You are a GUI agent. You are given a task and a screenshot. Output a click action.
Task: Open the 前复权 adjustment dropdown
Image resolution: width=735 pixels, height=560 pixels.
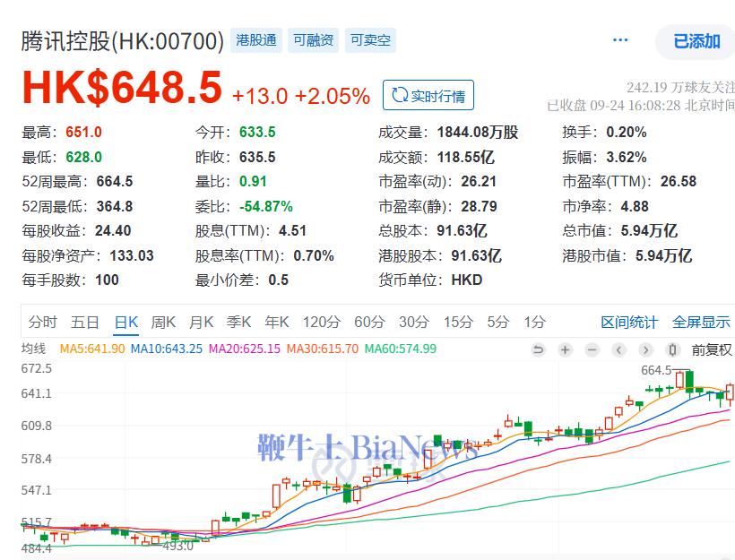coord(712,349)
